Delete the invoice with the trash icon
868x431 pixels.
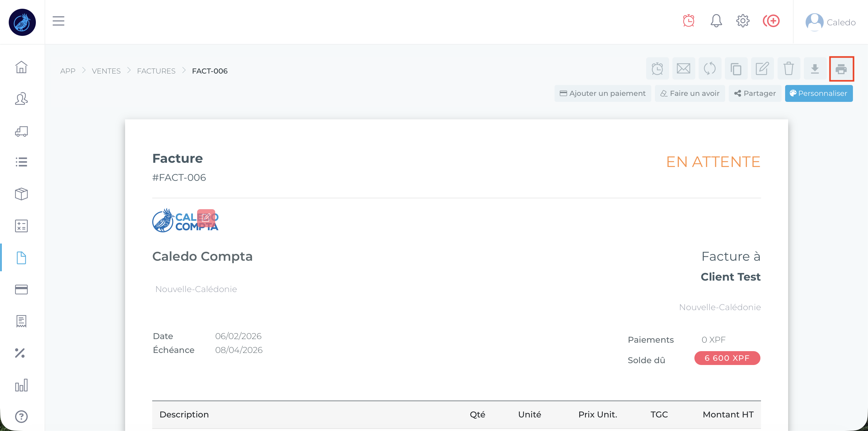click(788, 69)
